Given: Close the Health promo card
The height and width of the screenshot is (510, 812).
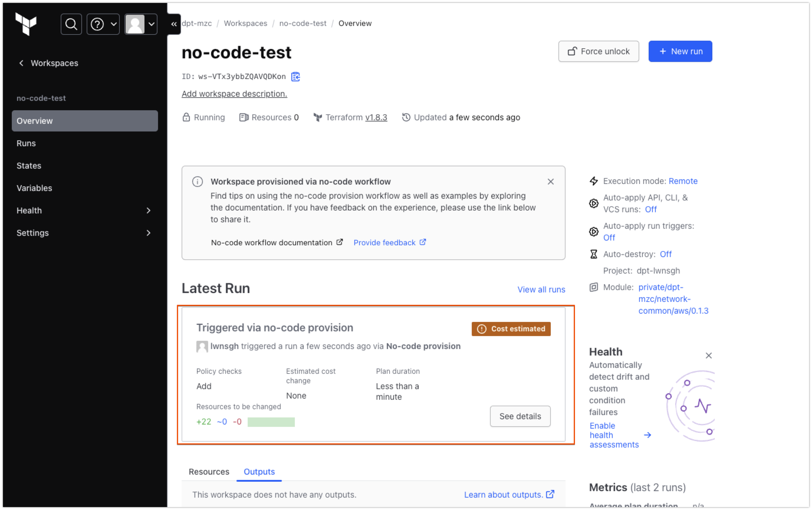Looking at the screenshot, I should point(709,356).
